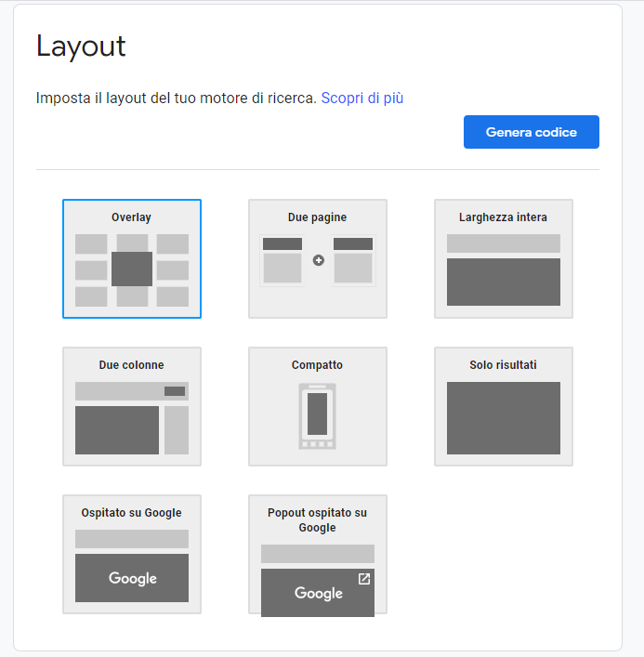Click Google logo in the Popout tile
The height and width of the screenshot is (657, 644).
point(318,593)
